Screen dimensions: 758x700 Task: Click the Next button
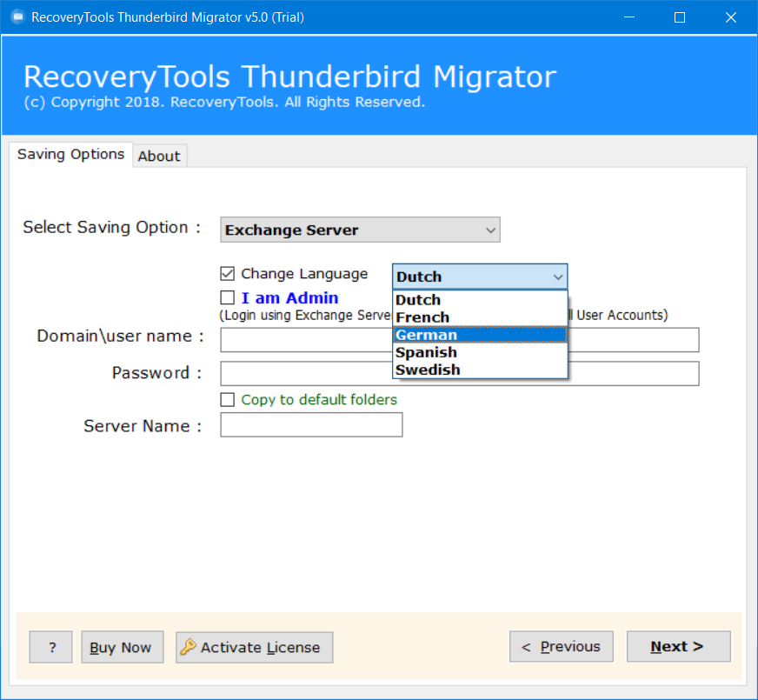(x=678, y=646)
